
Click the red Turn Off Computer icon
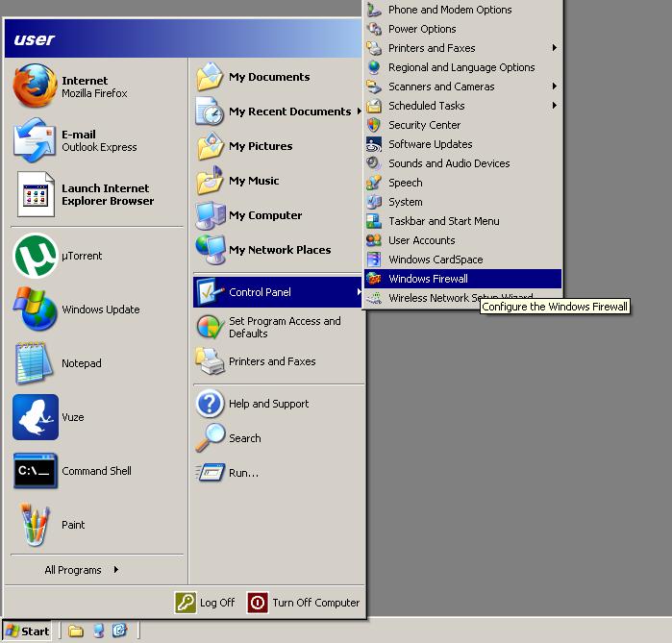[x=258, y=603]
